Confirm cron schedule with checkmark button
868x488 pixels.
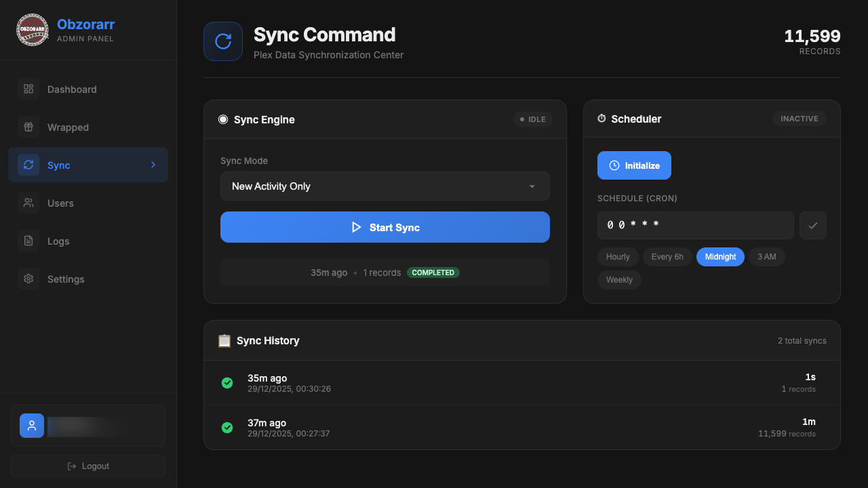(x=813, y=225)
